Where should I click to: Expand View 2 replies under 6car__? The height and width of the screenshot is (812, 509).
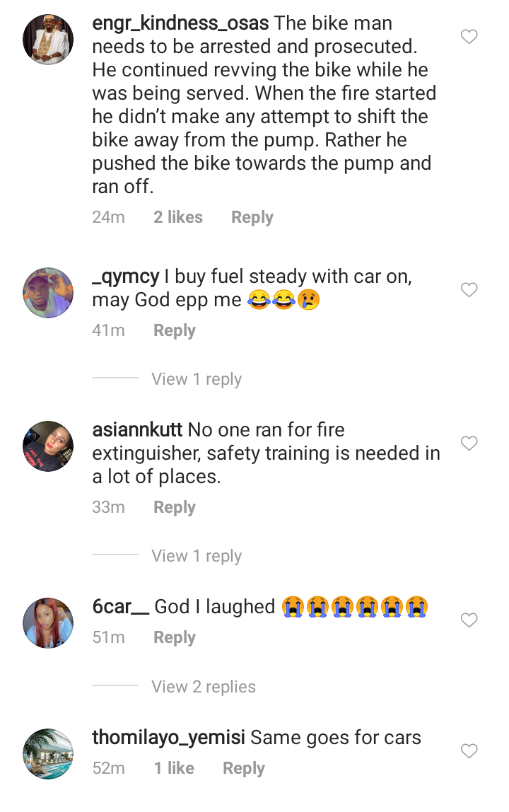pos(204,687)
